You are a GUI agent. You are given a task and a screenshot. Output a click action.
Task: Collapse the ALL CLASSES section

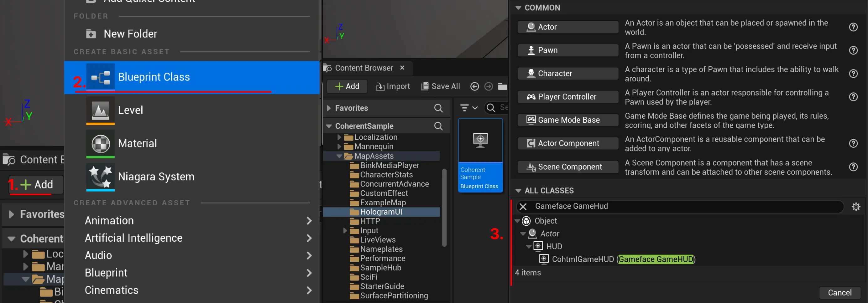coord(518,191)
